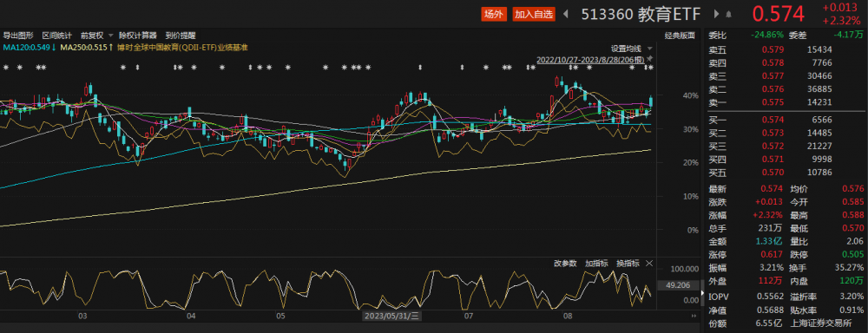The width and height of the screenshot is (868, 333).
Task: Click the 跌停 value 0.505
Action: coord(852,255)
